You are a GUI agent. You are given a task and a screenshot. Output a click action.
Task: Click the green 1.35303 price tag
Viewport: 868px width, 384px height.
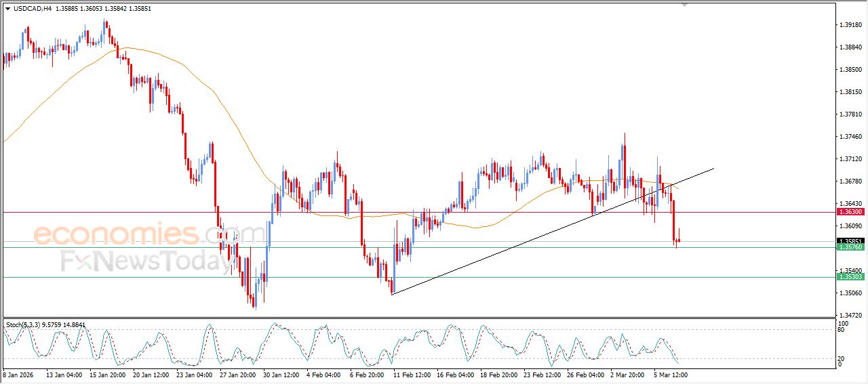point(850,277)
